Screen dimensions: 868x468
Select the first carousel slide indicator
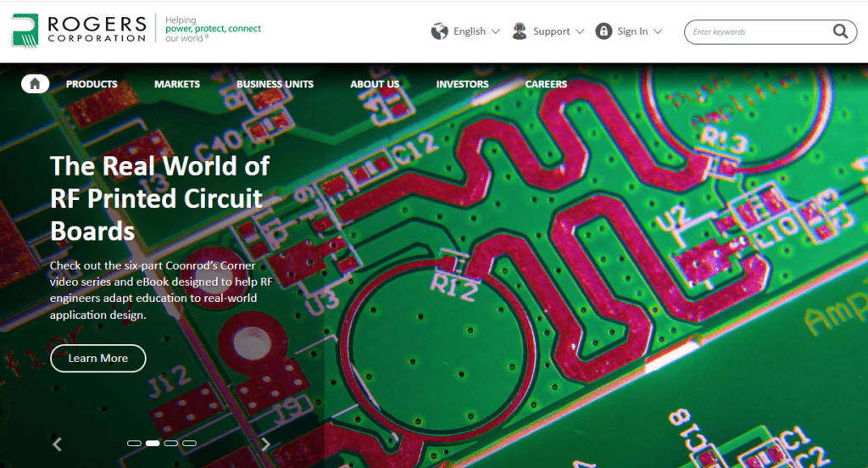point(134,443)
